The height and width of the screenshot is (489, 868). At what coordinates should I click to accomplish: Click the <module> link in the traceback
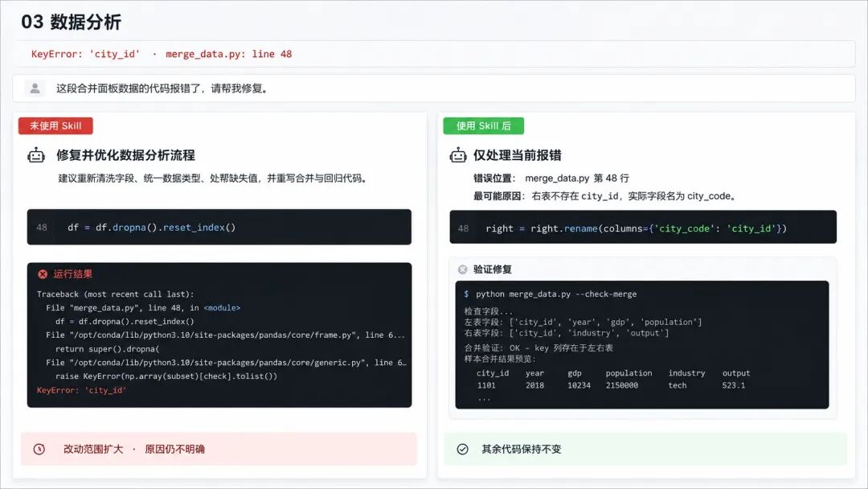pos(222,308)
